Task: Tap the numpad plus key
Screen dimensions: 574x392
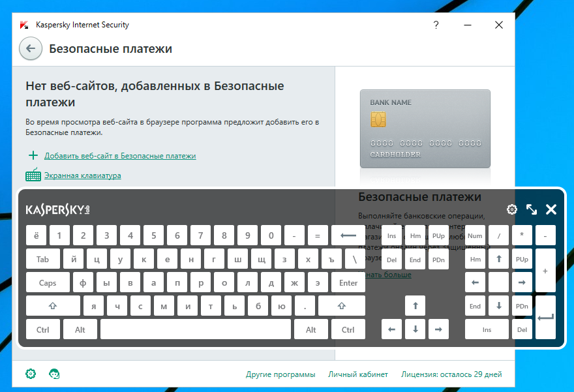Action: pyautogui.click(x=545, y=271)
